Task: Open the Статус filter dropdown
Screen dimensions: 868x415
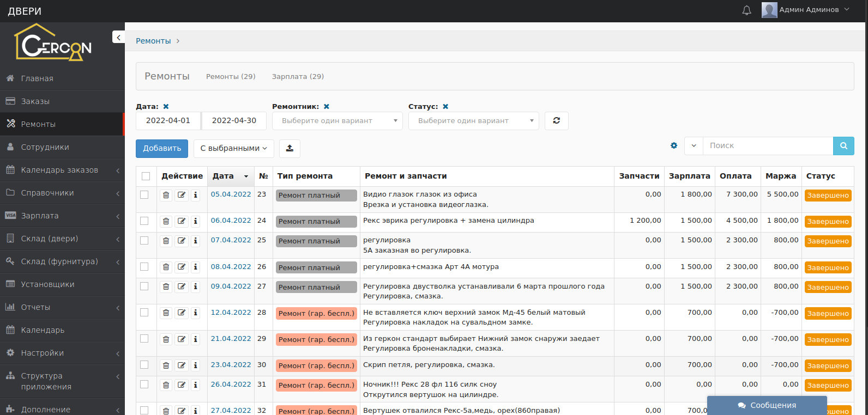Action: pyautogui.click(x=473, y=121)
